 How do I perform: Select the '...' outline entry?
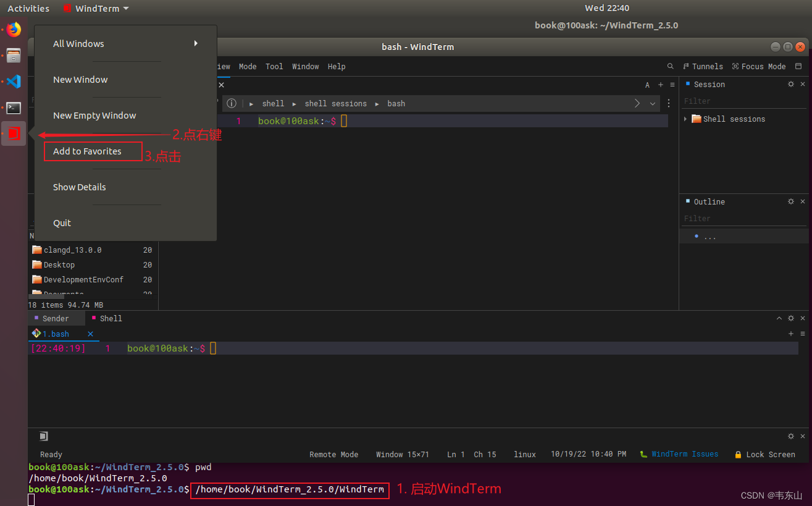click(744, 237)
